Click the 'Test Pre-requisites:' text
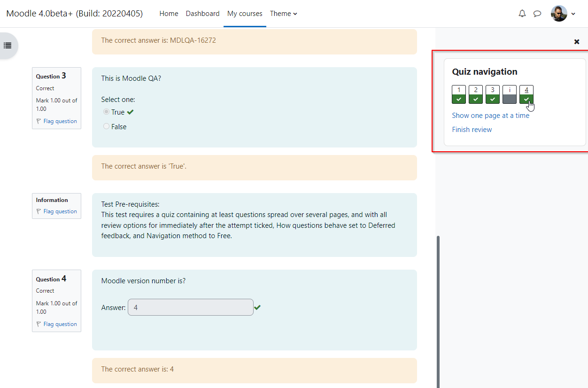Viewport: 588px width, 388px height. click(131, 204)
